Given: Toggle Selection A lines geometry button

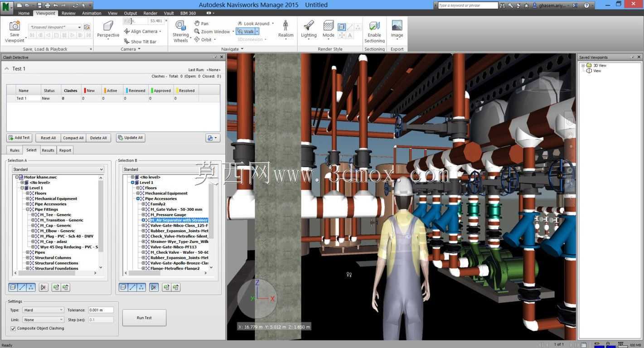Looking at the screenshot, I should click(22, 287).
